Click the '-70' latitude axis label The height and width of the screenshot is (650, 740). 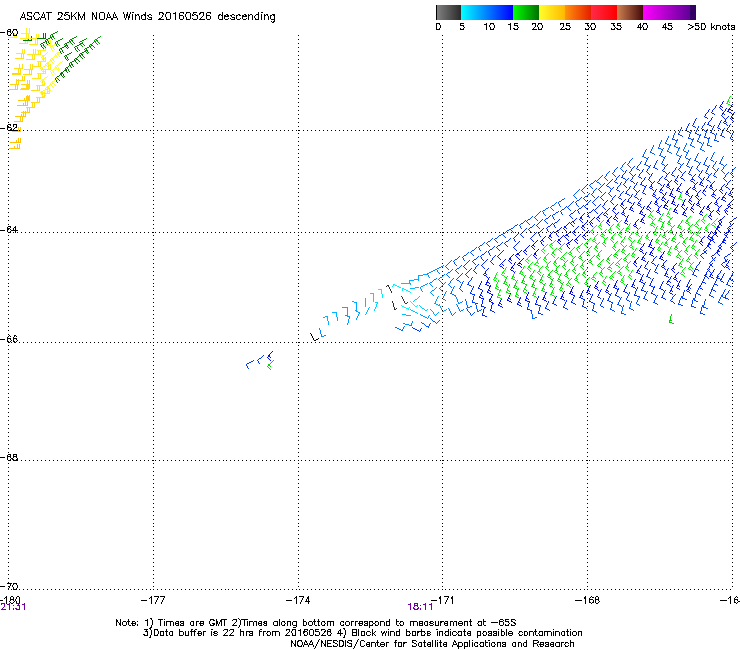point(9,587)
